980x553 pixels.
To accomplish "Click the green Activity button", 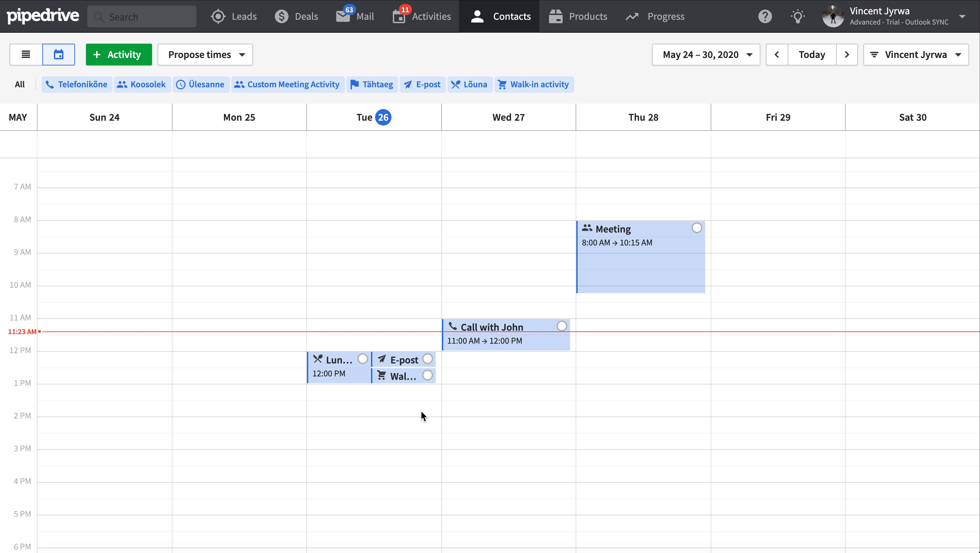I will [x=119, y=55].
